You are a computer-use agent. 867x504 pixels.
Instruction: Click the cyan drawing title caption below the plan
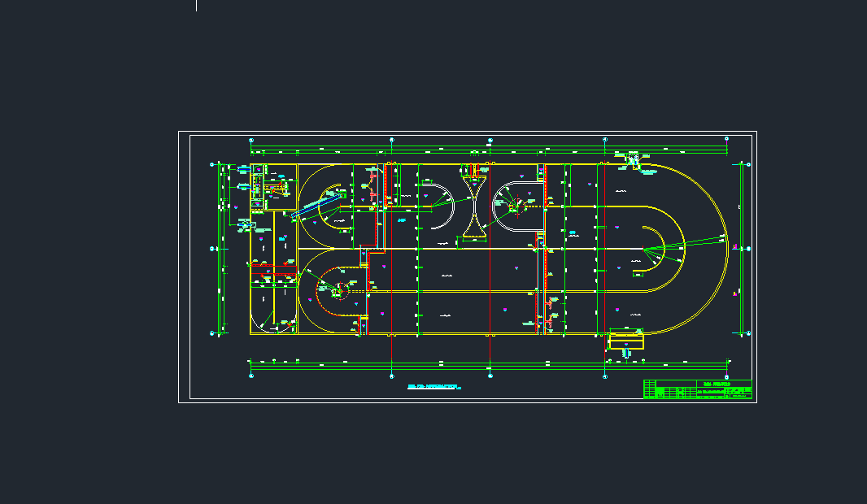[x=434, y=387]
